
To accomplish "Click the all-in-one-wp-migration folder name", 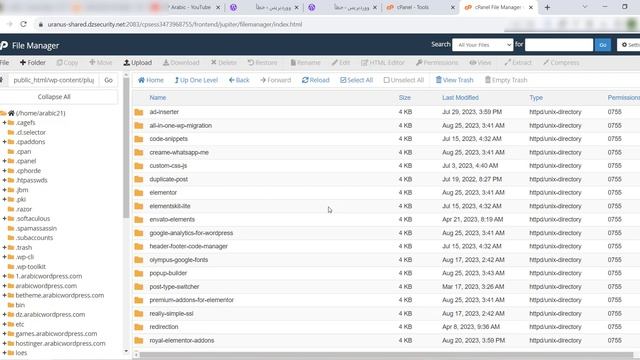I will (x=180, y=125).
